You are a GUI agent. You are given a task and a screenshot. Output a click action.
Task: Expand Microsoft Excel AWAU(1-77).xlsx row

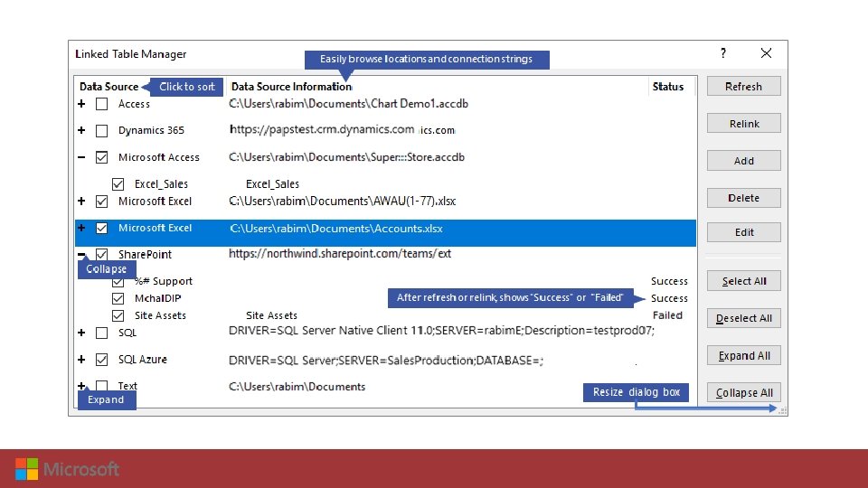point(81,201)
